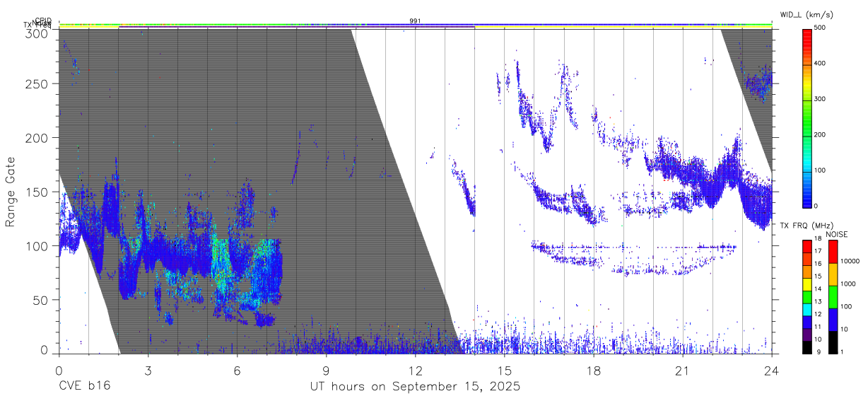Click the green NOISE swatch between 100 and 1000
This screenshot has height=401, width=868.
tap(833, 297)
